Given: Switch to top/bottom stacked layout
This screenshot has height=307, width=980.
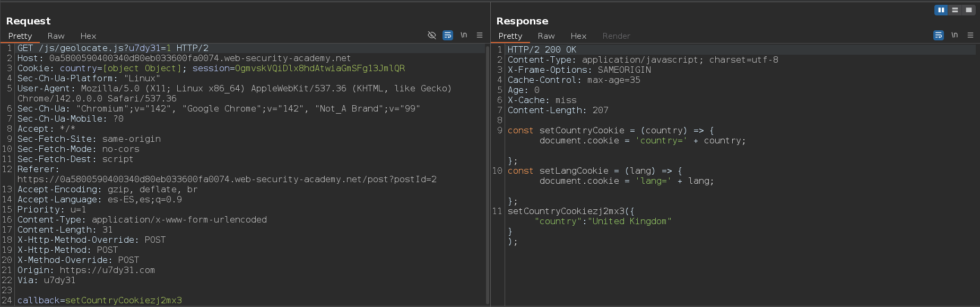Looking at the screenshot, I should tap(955, 10).
